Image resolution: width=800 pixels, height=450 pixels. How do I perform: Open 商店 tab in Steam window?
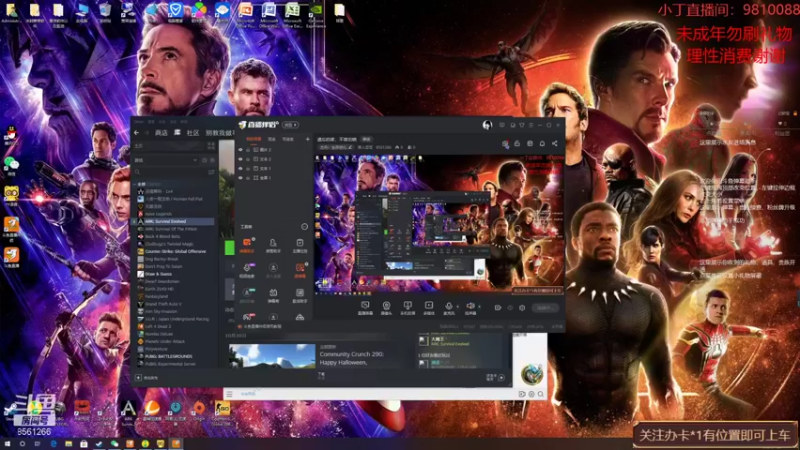coord(161,133)
